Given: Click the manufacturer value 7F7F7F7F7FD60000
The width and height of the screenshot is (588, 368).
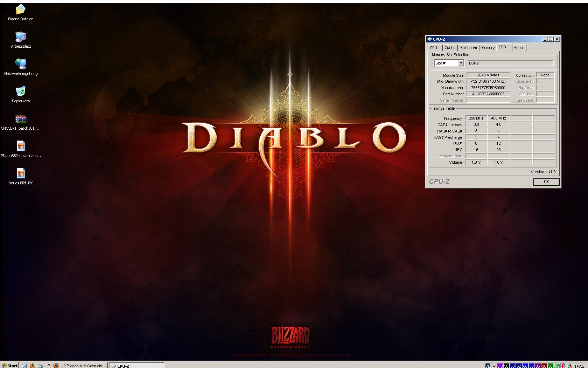Looking at the screenshot, I should (x=488, y=88).
